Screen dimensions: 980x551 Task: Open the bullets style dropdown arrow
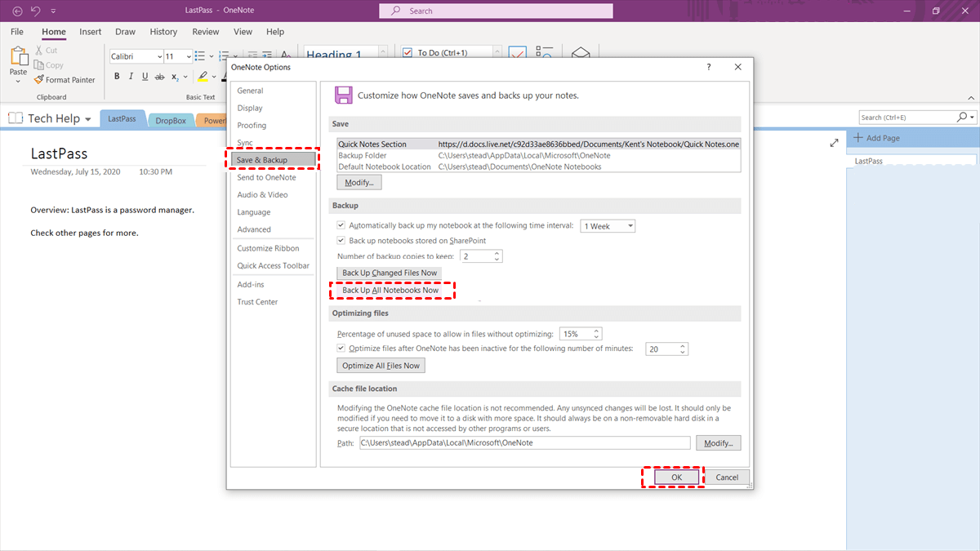[211, 56]
